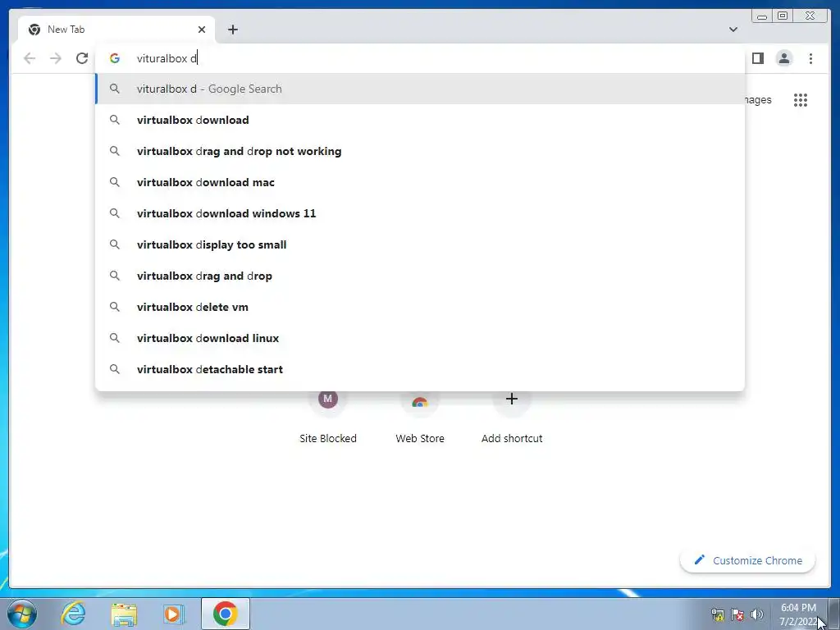Image resolution: width=840 pixels, height=630 pixels.
Task: Open Windows Media Player from the taskbar
Action: coord(173,614)
